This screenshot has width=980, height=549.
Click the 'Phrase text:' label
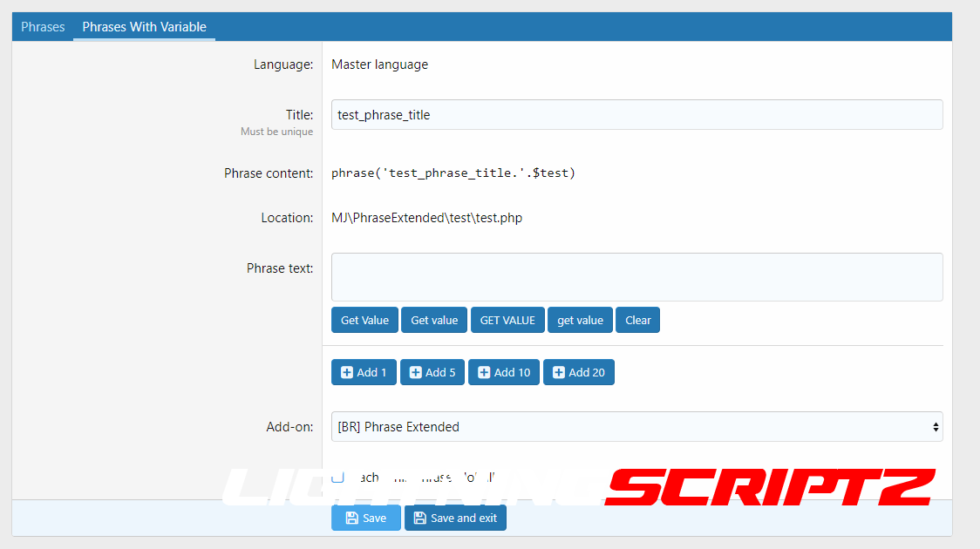(x=280, y=268)
